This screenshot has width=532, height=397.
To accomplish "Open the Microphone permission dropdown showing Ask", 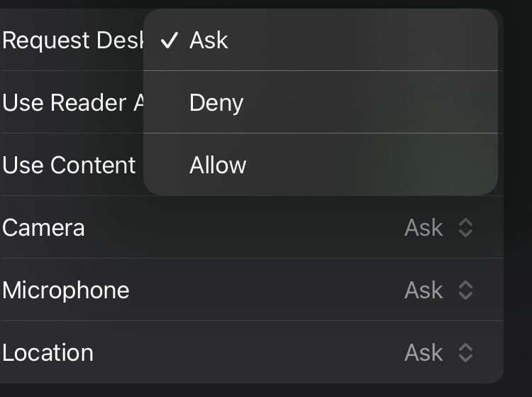I will [424, 290].
